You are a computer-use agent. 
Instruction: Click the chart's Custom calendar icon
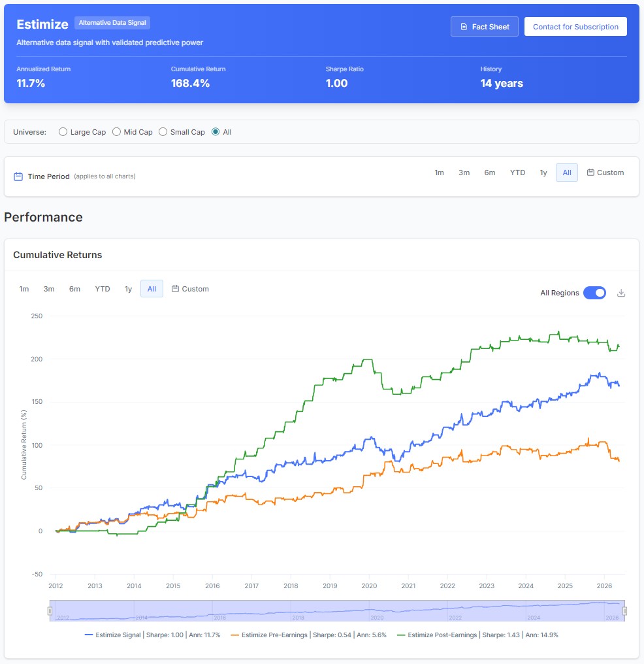pos(175,289)
